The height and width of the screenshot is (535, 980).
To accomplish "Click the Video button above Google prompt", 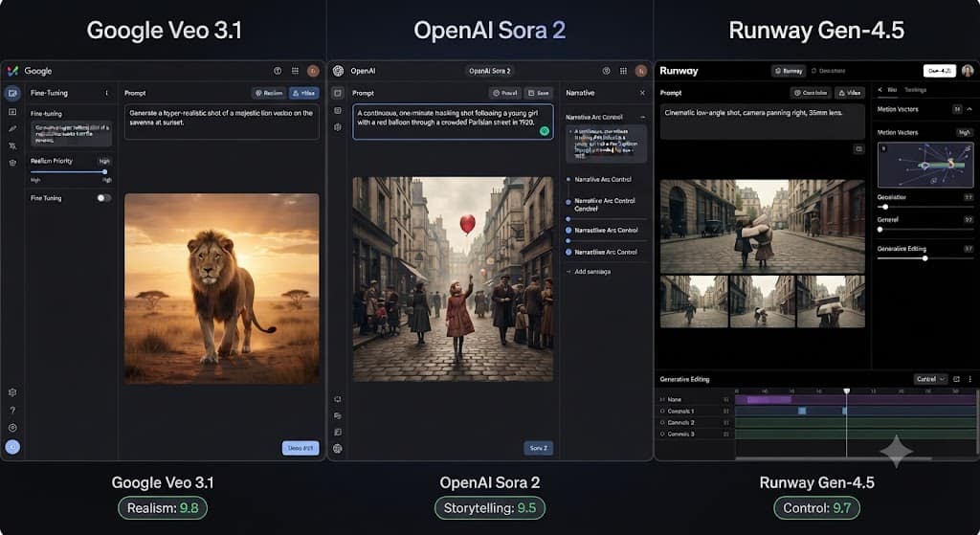I will (x=303, y=93).
